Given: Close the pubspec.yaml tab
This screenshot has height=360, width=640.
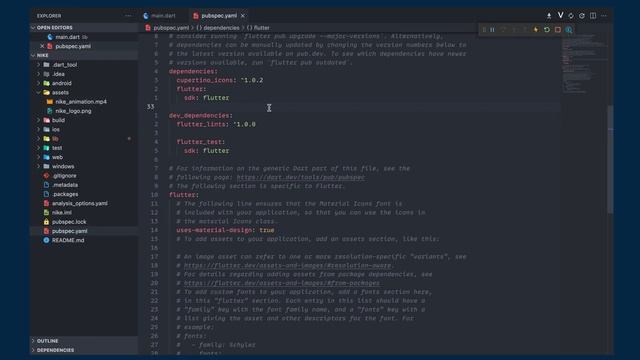Looking at the screenshot, I should coord(243,16).
